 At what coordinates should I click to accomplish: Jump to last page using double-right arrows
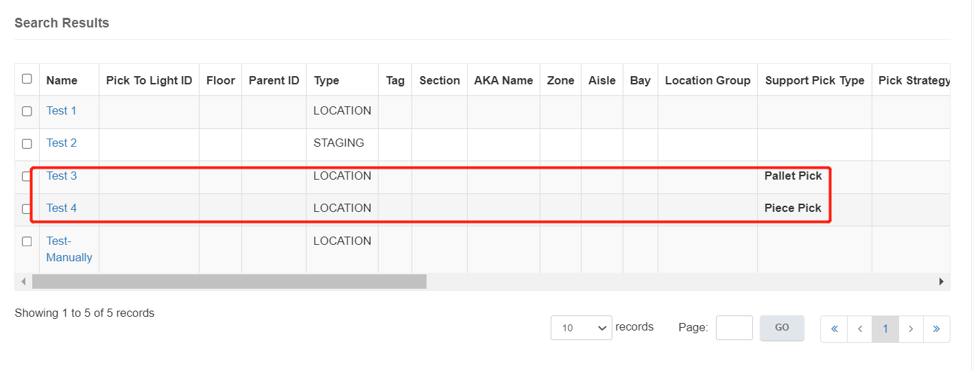[936, 328]
